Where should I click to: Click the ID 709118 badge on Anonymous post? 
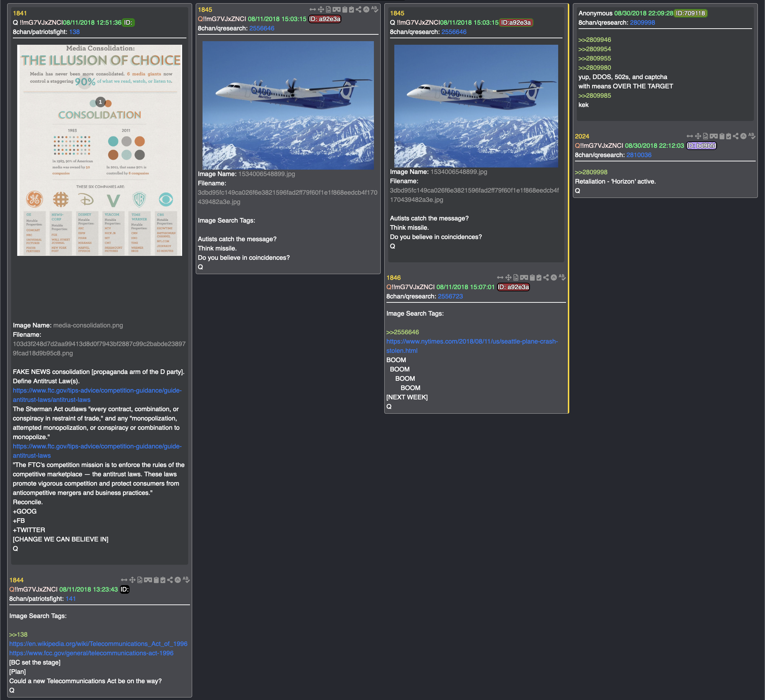pyautogui.click(x=691, y=13)
